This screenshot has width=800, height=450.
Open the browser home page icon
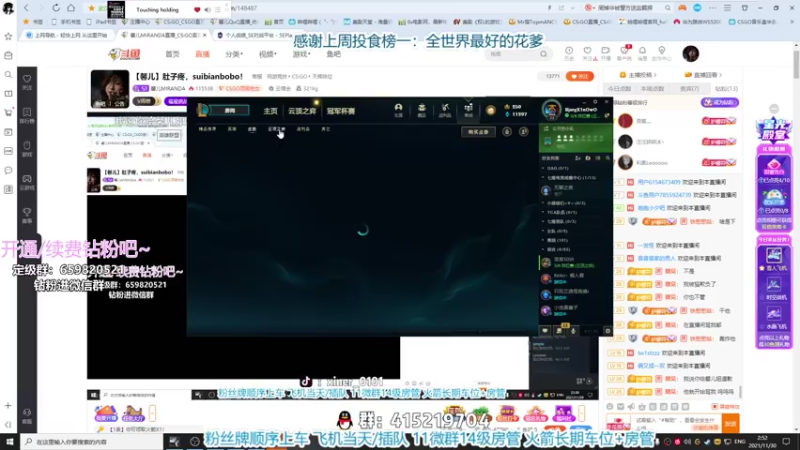tap(71, 8)
